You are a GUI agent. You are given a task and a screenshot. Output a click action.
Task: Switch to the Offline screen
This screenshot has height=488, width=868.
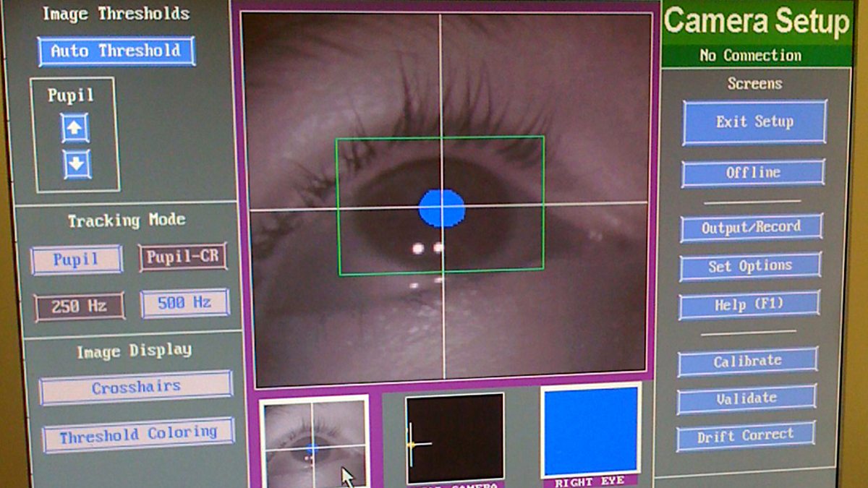coord(753,173)
